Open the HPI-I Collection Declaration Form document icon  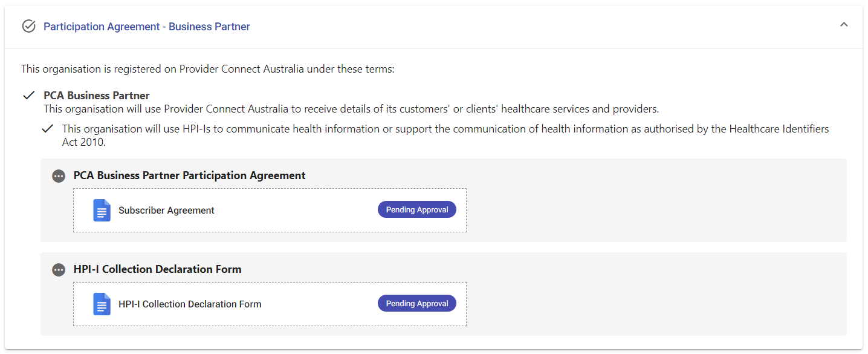click(102, 304)
